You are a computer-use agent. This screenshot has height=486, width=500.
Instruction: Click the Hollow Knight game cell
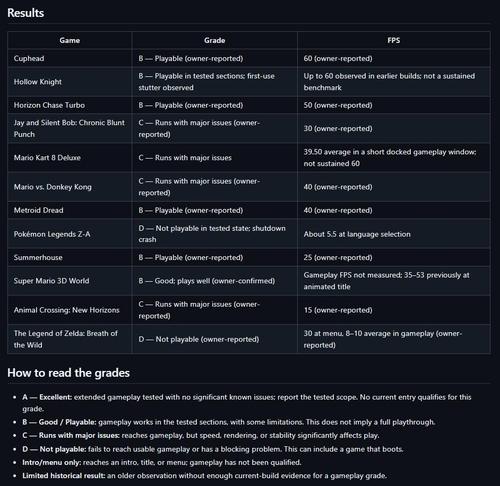pos(70,82)
